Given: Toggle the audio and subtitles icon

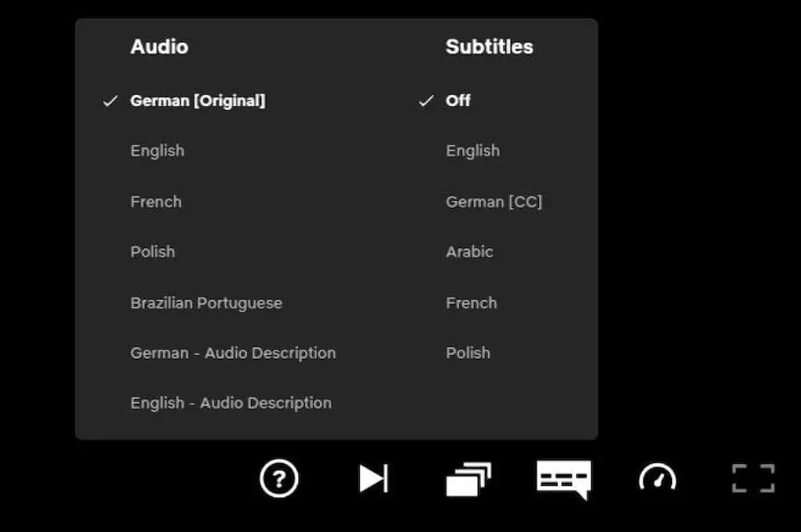Looking at the screenshot, I should 564,480.
